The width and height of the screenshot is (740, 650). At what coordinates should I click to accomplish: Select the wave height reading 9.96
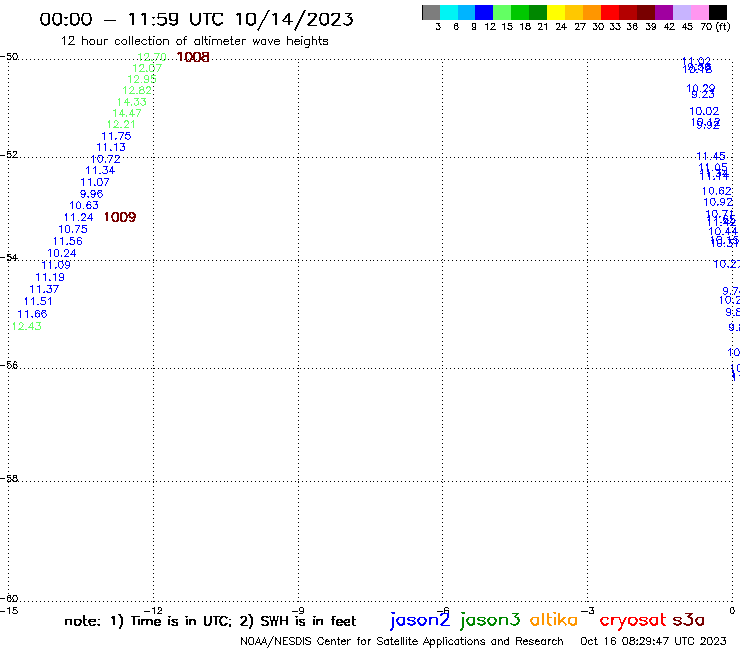92,194
